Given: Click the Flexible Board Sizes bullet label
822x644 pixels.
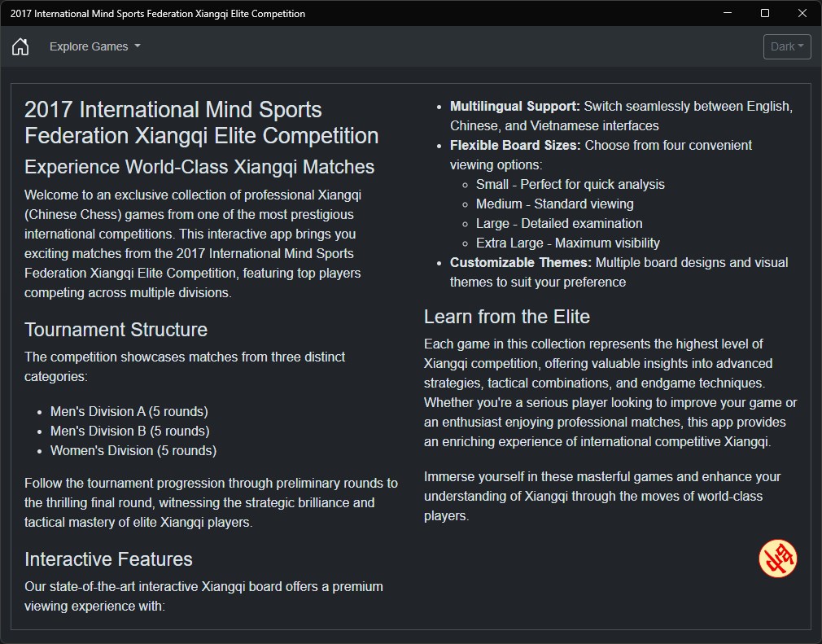Looking at the screenshot, I should click(515, 145).
